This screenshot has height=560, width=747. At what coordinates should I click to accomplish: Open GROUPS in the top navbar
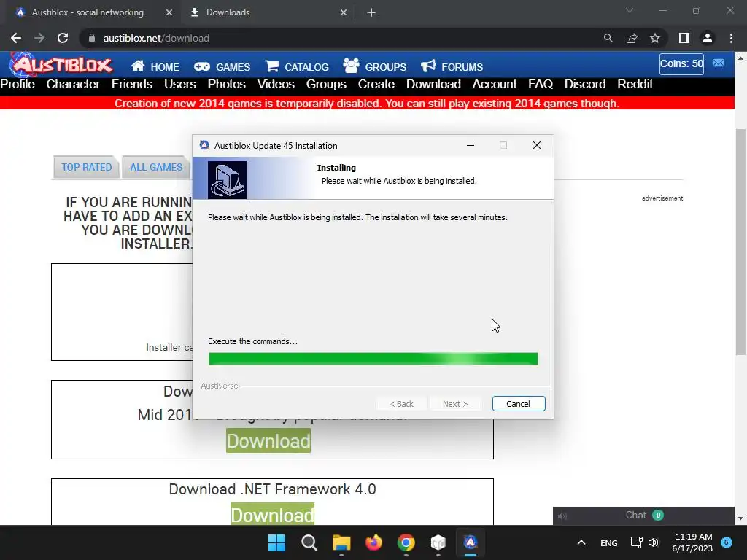click(x=374, y=66)
